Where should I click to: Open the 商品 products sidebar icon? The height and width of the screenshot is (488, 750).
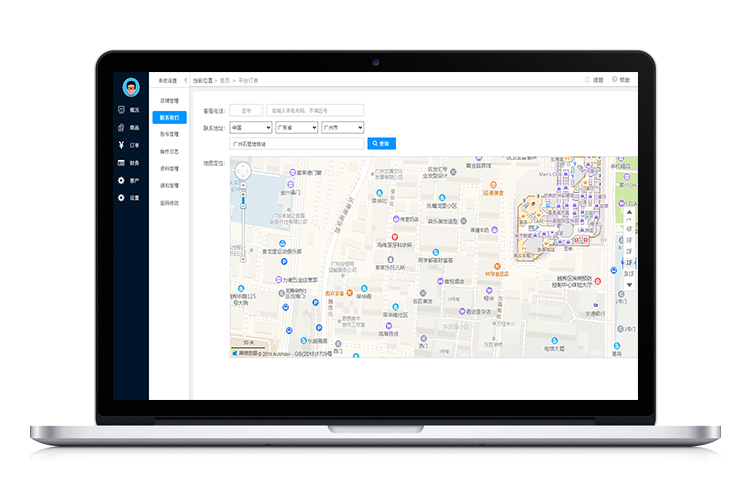[121, 127]
